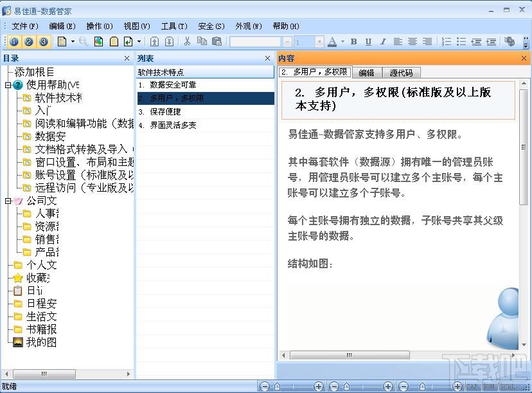Screen dimensions: 532x393
Task: Center align text
Action: tap(412, 42)
